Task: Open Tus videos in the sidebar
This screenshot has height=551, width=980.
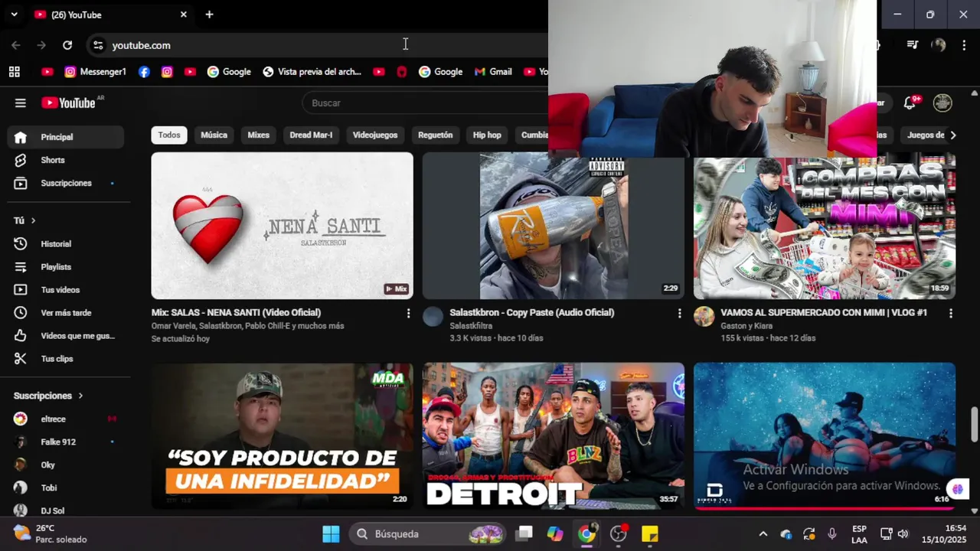Action: (x=66, y=290)
